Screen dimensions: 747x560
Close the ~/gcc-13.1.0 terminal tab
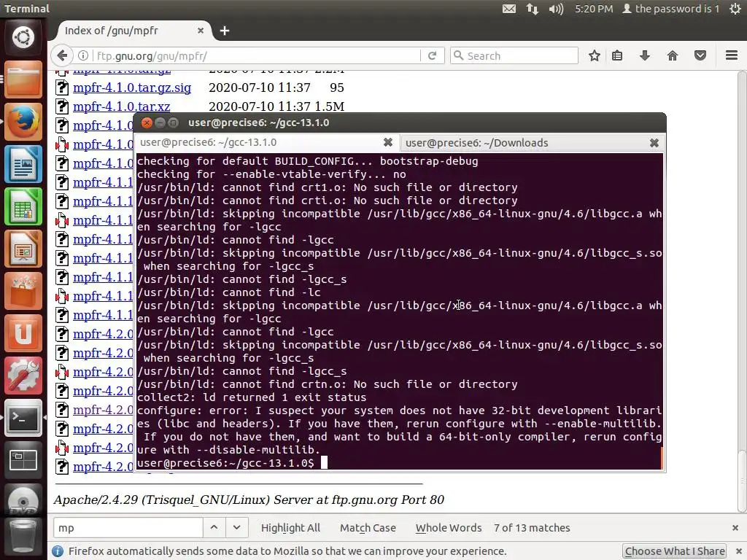pyautogui.click(x=388, y=142)
